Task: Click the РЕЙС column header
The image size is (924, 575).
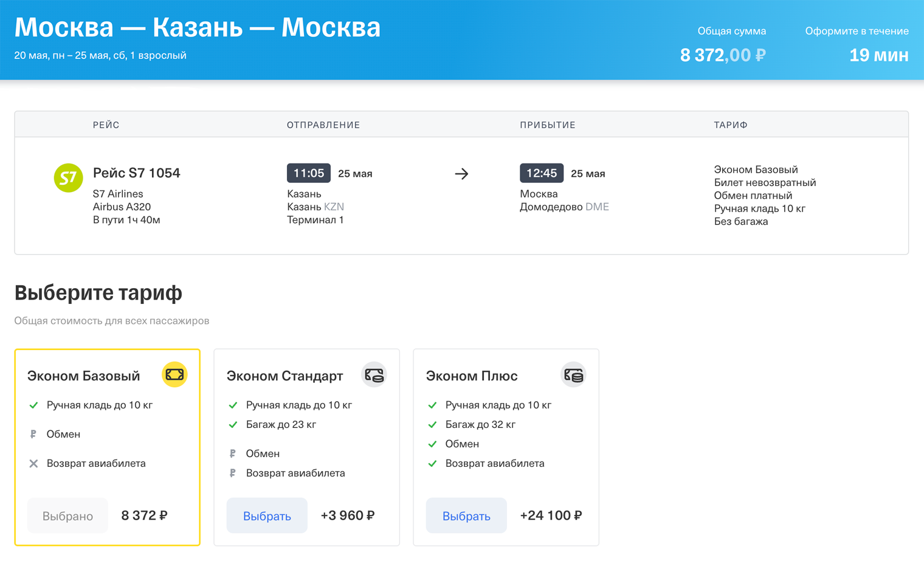Action: click(106, 125)
